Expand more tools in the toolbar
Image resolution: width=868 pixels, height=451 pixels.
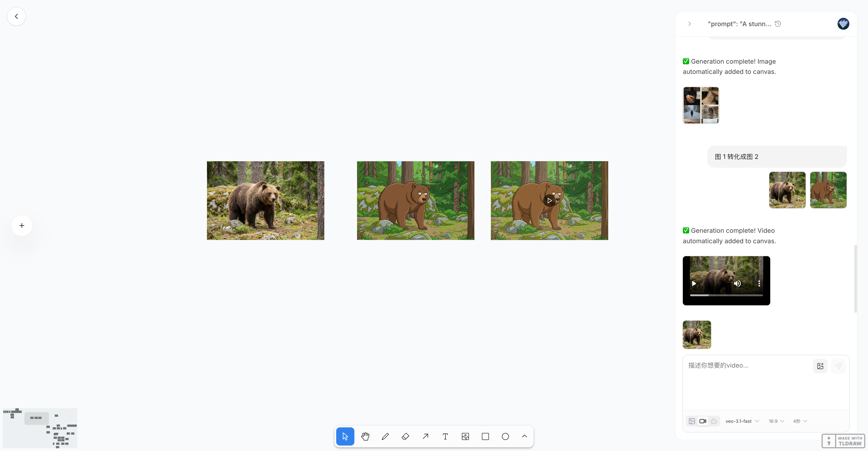(524, 436)
